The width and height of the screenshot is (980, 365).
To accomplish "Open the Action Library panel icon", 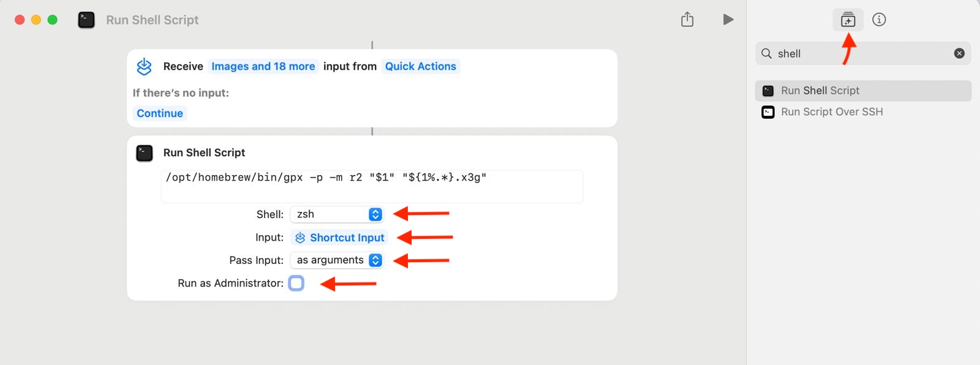I will pos(848,20).
